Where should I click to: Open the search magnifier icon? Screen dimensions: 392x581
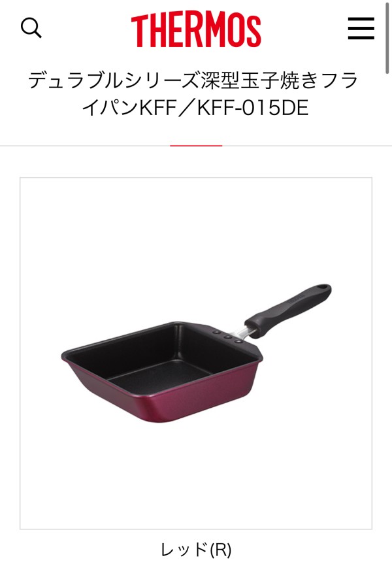pos(31,28)
